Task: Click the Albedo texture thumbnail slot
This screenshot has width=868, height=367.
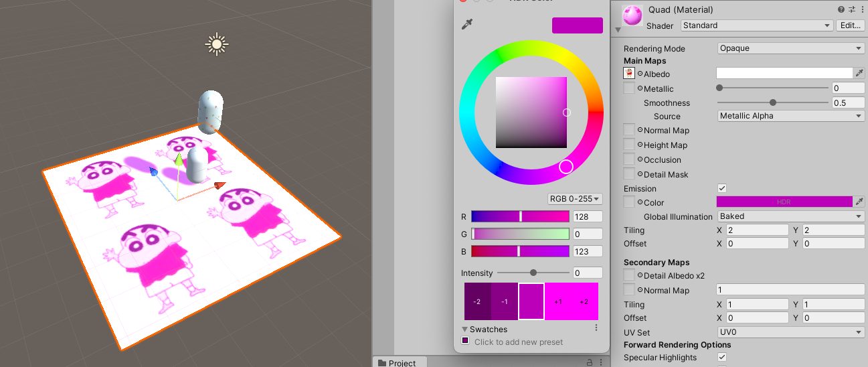Action: tap(629, 74)
